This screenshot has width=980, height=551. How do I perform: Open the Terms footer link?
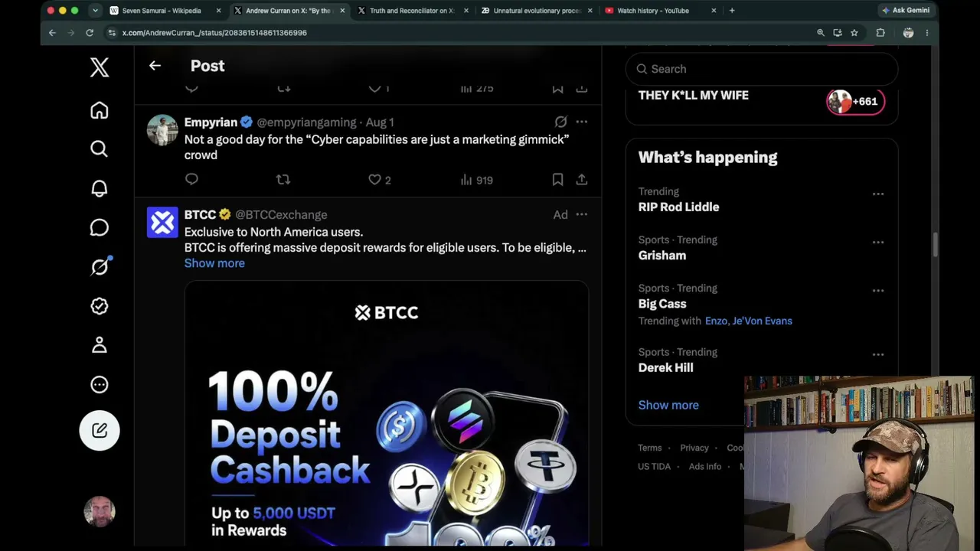[649, 448]
